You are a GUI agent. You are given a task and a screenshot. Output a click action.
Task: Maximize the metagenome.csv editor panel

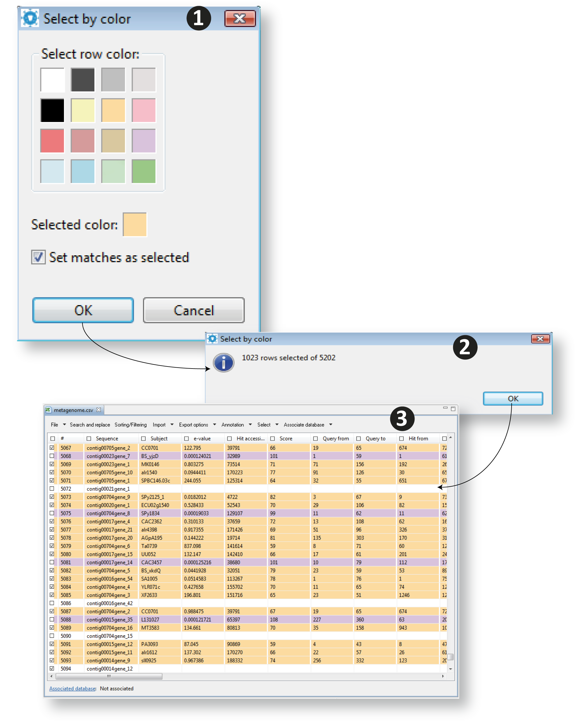click(x=453, y=409)
